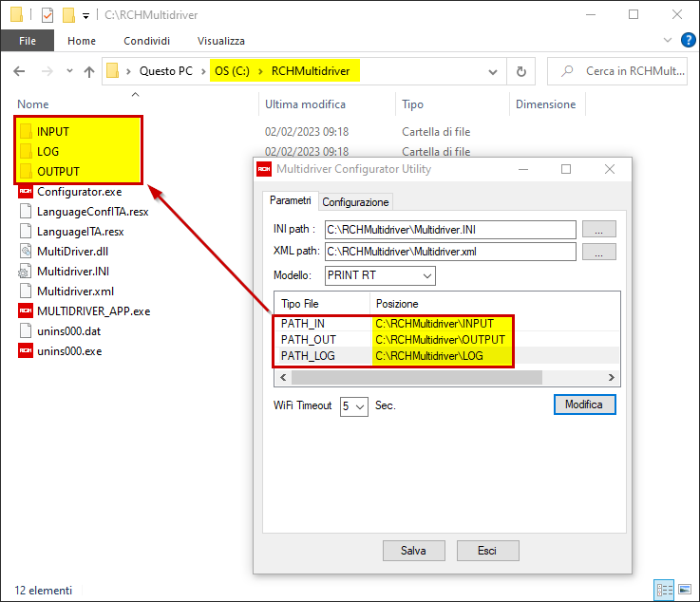Image resolution: width=700 pixels, height=602 pixels.
Task: Expand the address bar history dropdown
Action: point(493,72)
